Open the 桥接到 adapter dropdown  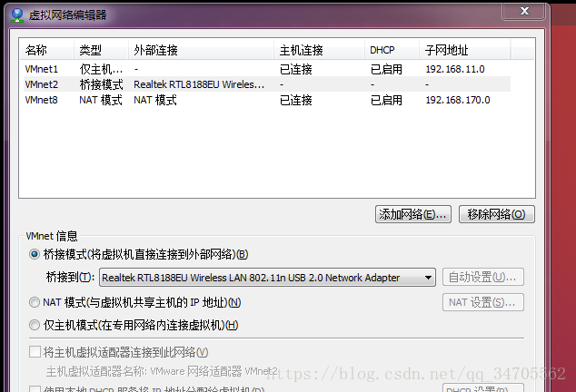point(267,278)
